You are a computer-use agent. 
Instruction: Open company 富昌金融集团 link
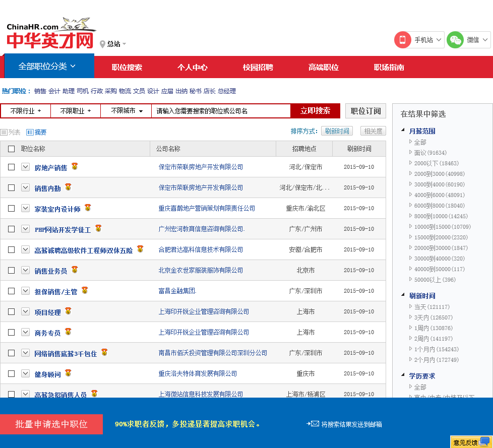(x=177, y=291)
